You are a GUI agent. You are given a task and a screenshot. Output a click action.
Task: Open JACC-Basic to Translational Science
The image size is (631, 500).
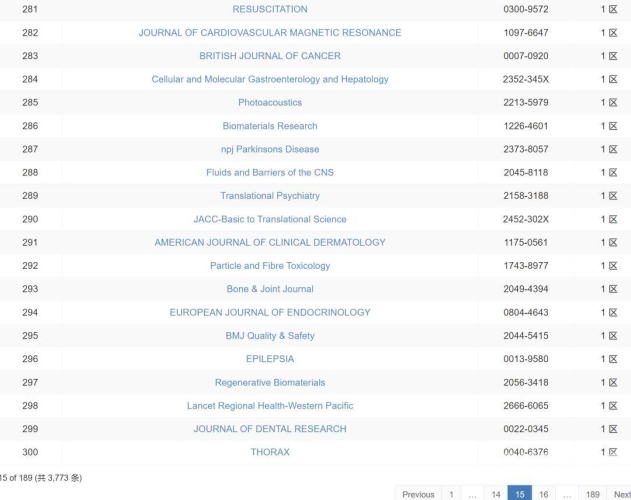(270, 219)
